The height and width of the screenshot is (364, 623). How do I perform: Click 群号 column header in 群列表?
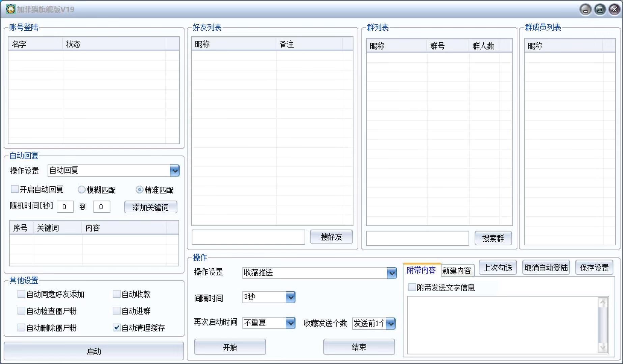point(448,46)
